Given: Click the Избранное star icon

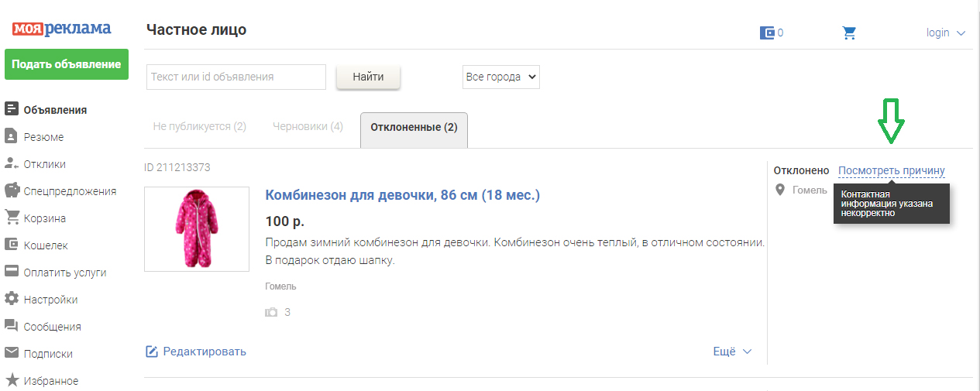Looking at the screenshot, I should [12, 380].
